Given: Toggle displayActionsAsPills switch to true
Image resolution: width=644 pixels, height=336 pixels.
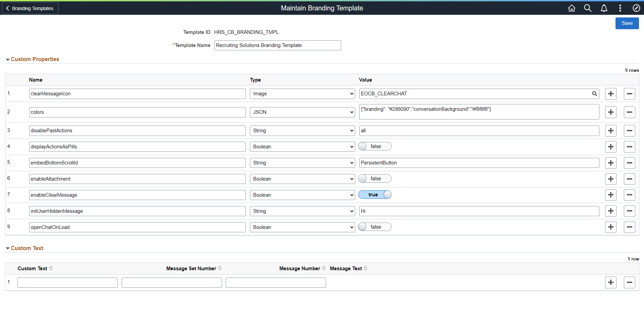Looking at the screenshot, I should pos(375,146).
